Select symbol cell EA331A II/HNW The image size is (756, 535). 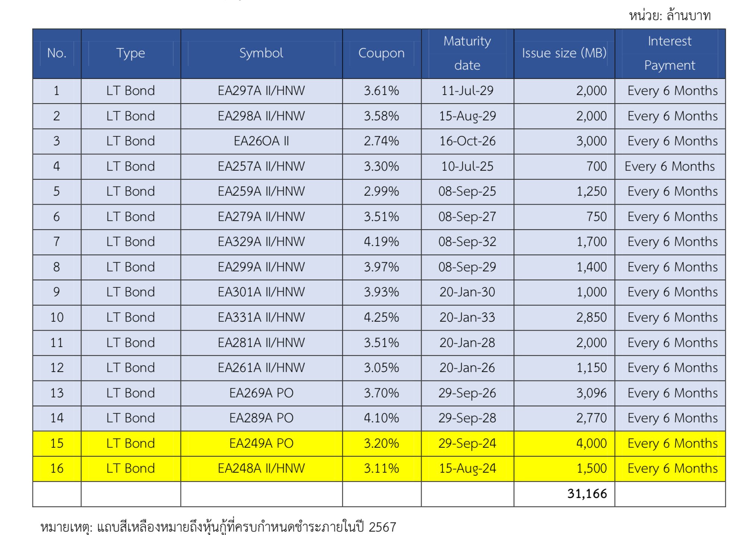coord(261,318)
